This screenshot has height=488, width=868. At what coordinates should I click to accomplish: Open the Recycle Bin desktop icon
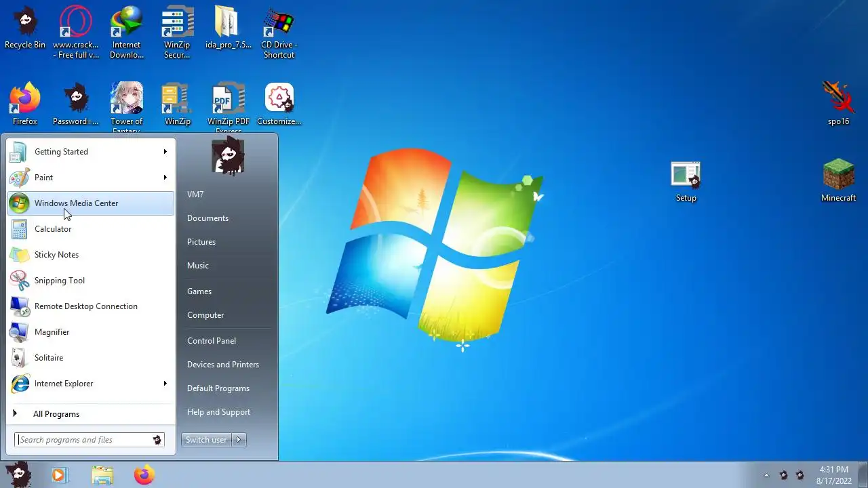point(25,28)
